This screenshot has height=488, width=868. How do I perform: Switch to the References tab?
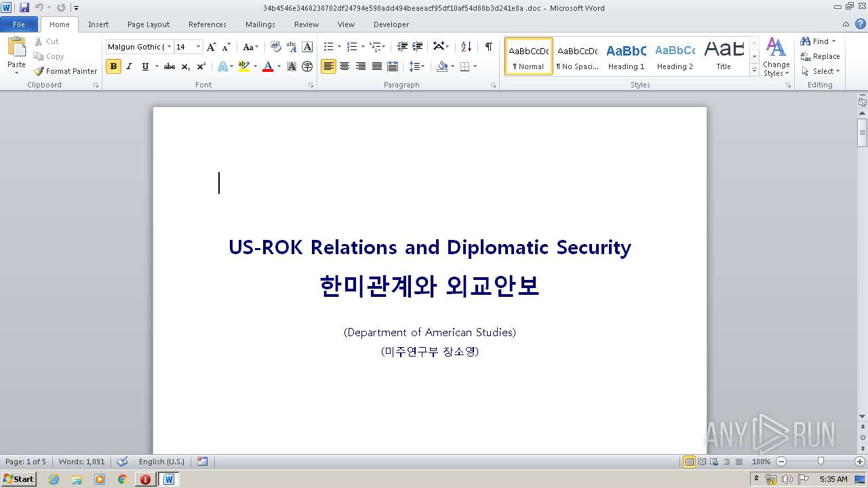[x=208, y=24]
